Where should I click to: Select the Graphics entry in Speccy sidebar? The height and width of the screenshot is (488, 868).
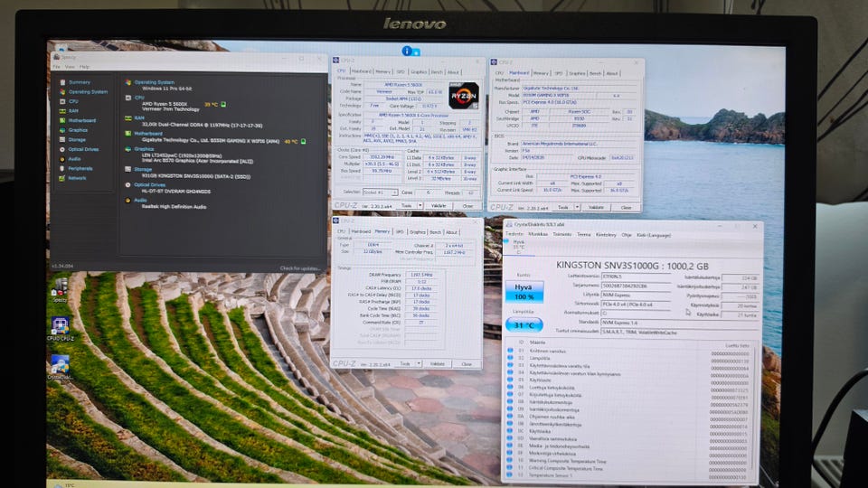[x=78, y=130]
